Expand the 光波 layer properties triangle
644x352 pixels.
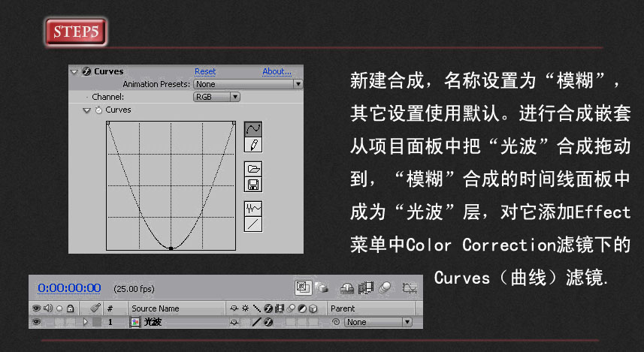coord(86,322)
